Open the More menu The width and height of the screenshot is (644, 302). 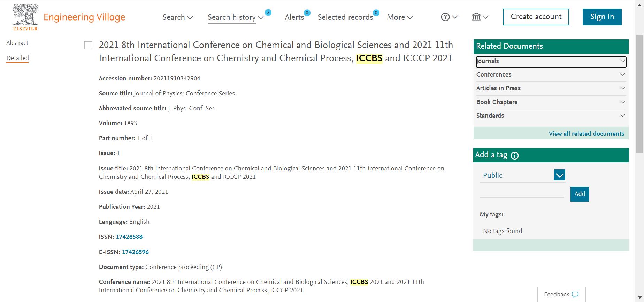coord(400,17)
